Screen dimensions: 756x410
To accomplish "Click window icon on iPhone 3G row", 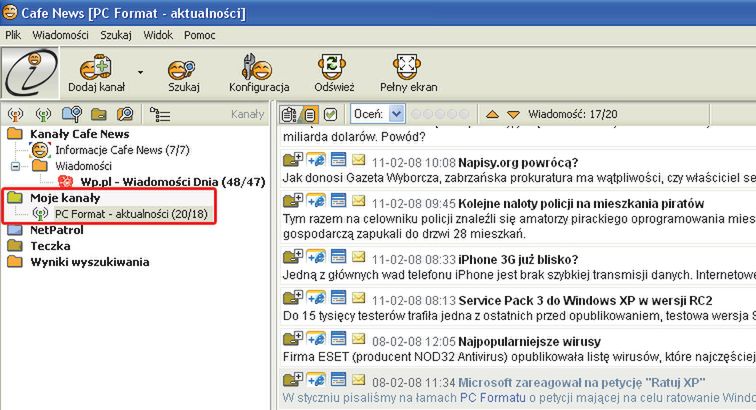I will (x=338, y=256).
